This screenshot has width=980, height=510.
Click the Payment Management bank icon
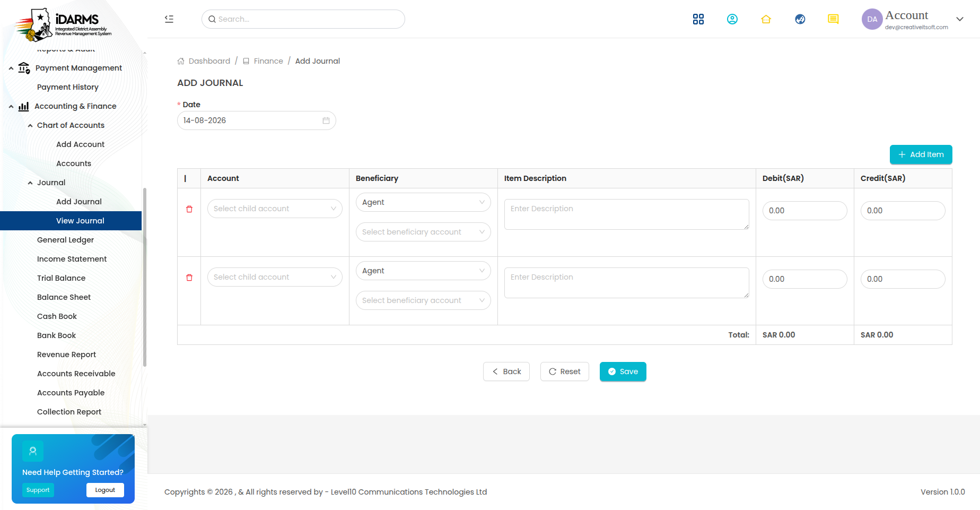[x=24, y=68]
